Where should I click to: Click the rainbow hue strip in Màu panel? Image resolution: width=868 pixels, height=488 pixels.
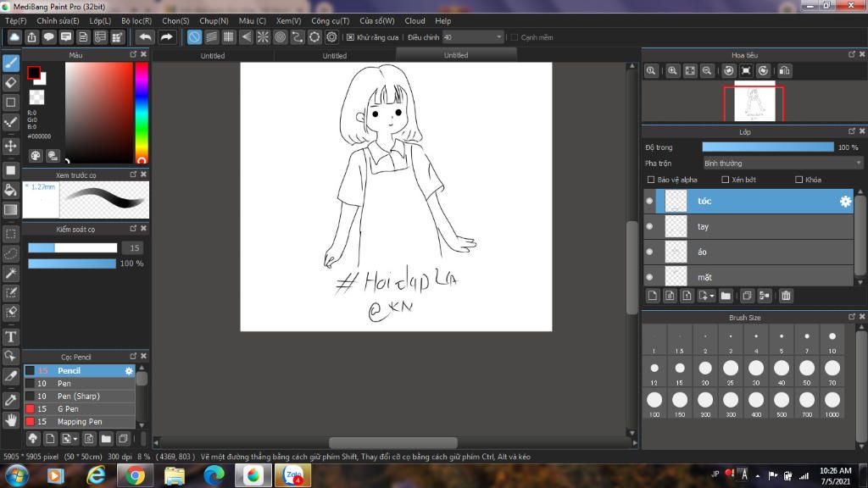[x=142, y=113]
